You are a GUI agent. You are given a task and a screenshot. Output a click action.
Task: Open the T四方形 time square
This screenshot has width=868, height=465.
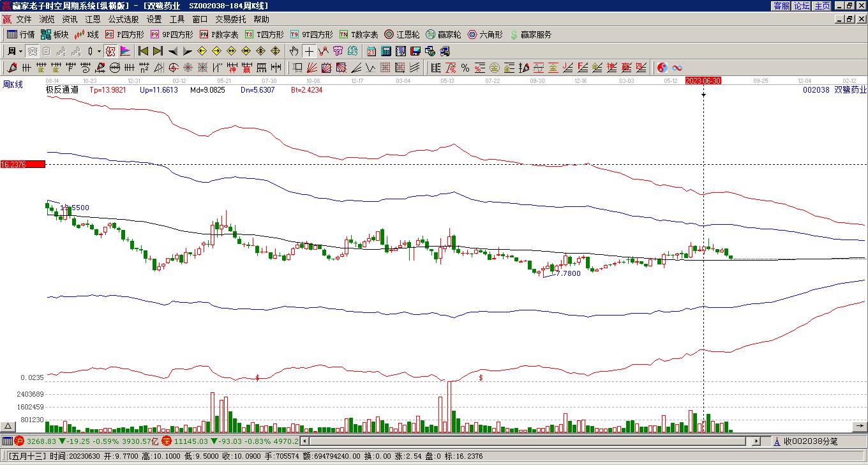(x=264, y=34)
